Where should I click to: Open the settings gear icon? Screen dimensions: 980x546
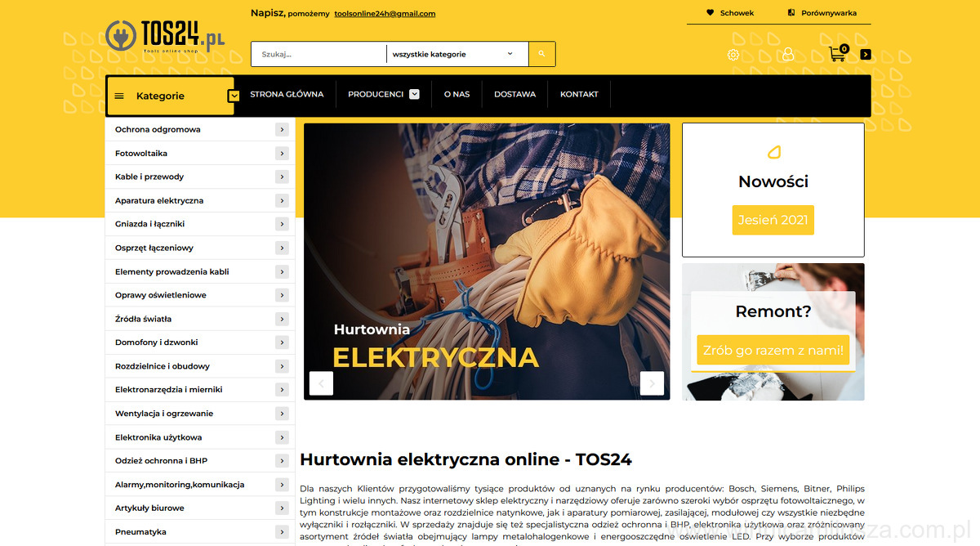coord(733,55)
